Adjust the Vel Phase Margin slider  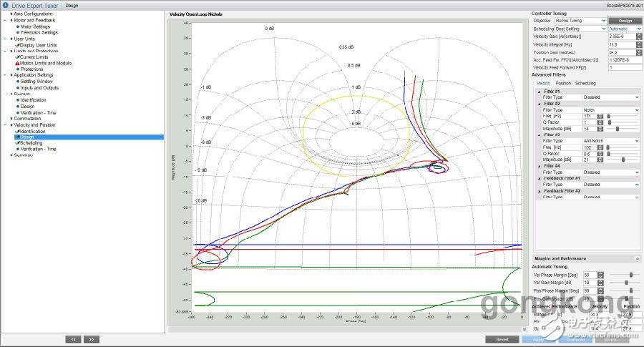click(x=630, y=275)
